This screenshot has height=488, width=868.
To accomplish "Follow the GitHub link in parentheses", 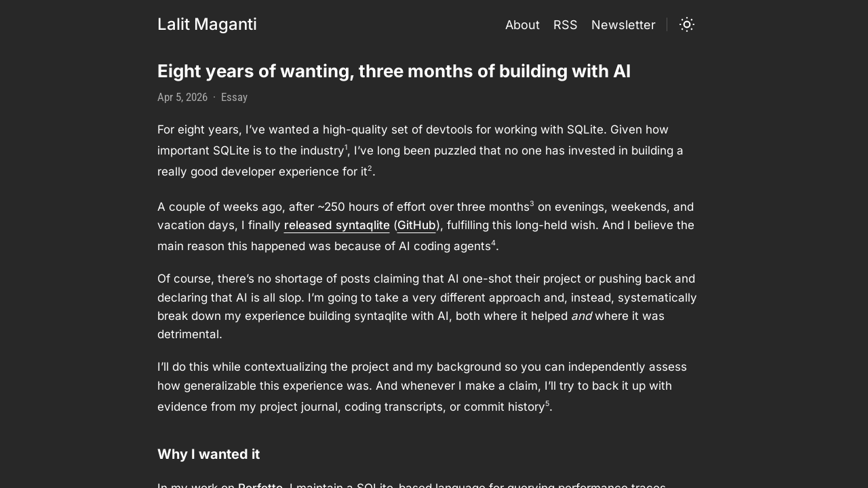I will click(x=416, y=225).
